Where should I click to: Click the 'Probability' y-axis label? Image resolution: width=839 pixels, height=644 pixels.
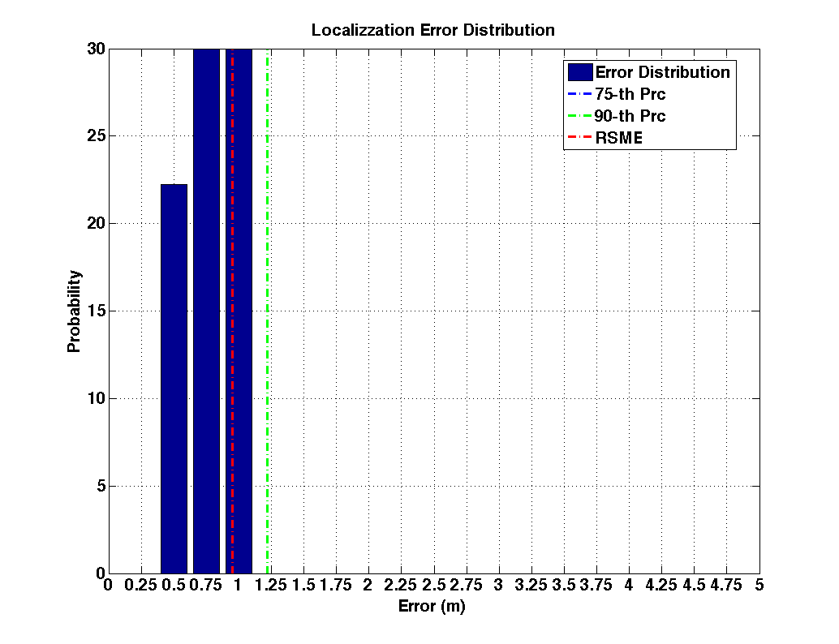pos(74,311)
